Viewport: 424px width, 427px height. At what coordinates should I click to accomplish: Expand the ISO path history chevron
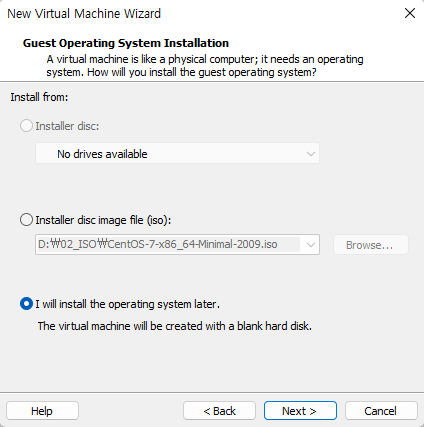point(311,245)
